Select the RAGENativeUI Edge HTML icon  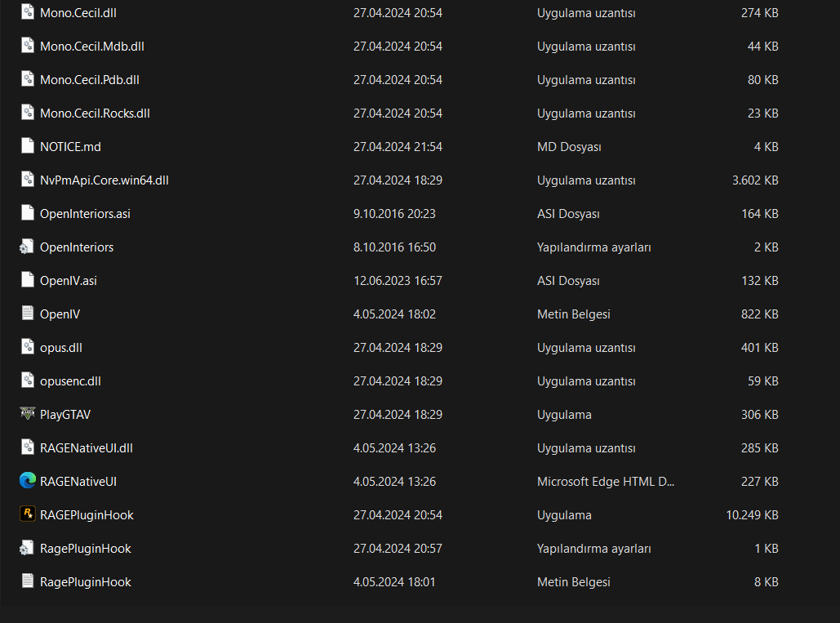click(x=27, y=480)
